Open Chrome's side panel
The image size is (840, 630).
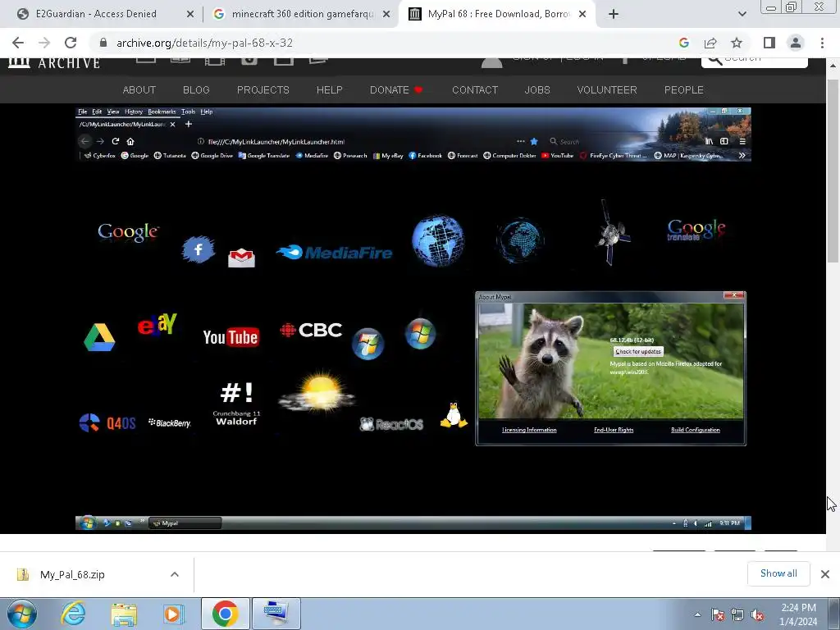pyautogui.click(x=769, y=43)
